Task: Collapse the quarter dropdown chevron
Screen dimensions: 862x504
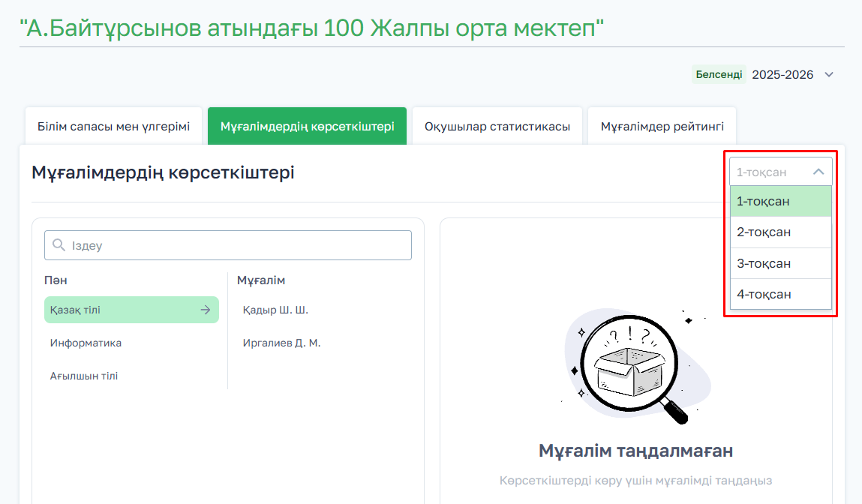Action: coord(818,172)
